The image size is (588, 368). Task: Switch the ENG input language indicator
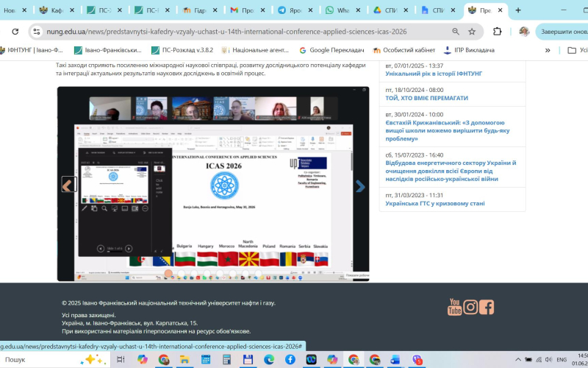pos(562,359)
